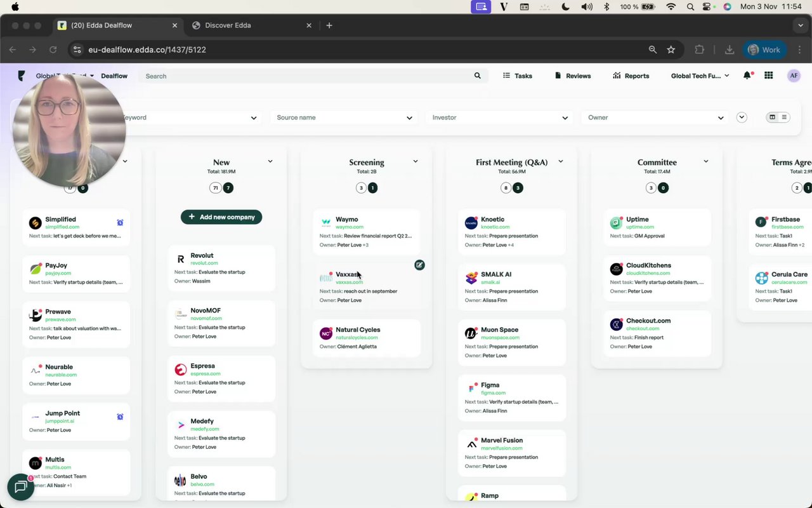This screenshot has width=812, height=508.
Task: Switch to the Discover Edda browser tab
Action: pyautogui.click(x=252, y=25)
